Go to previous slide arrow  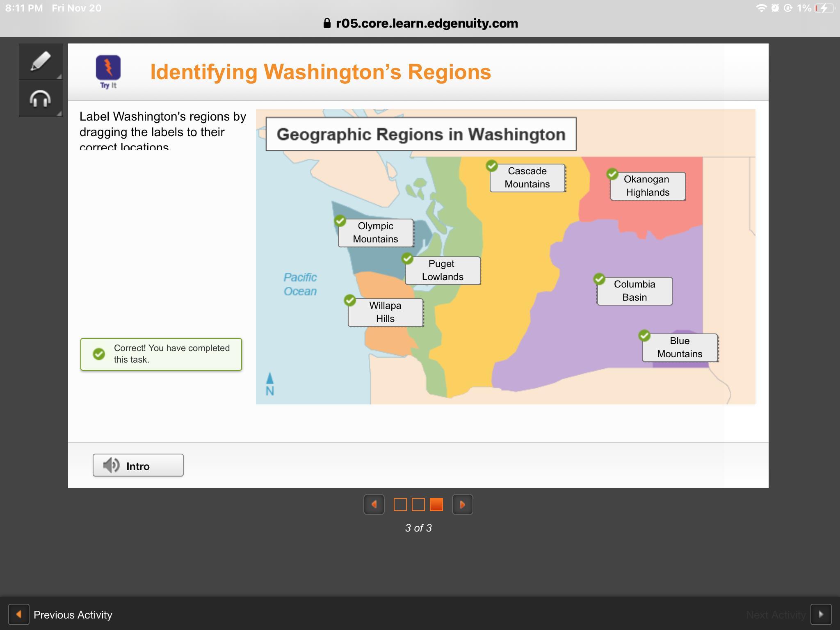point(374,504)
